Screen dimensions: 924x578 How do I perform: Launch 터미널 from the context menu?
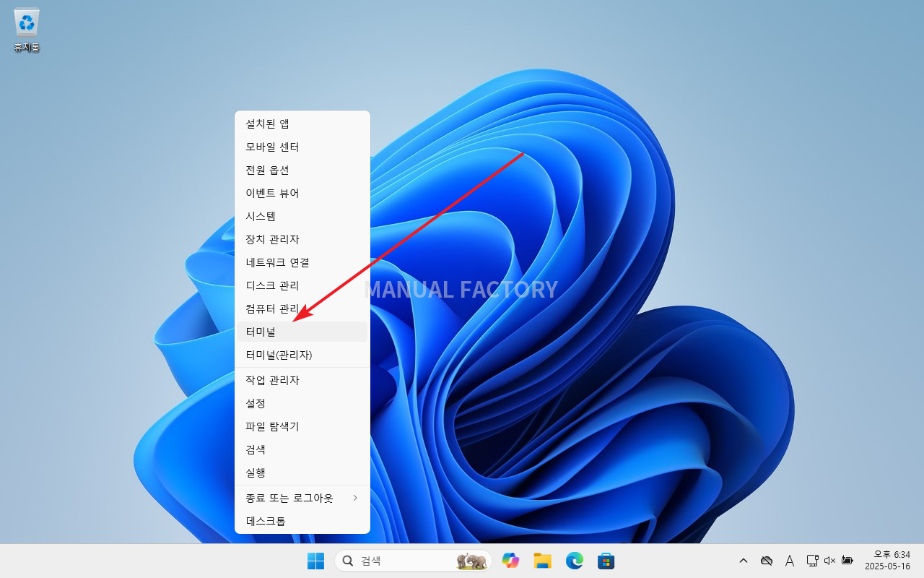point(302,332)
